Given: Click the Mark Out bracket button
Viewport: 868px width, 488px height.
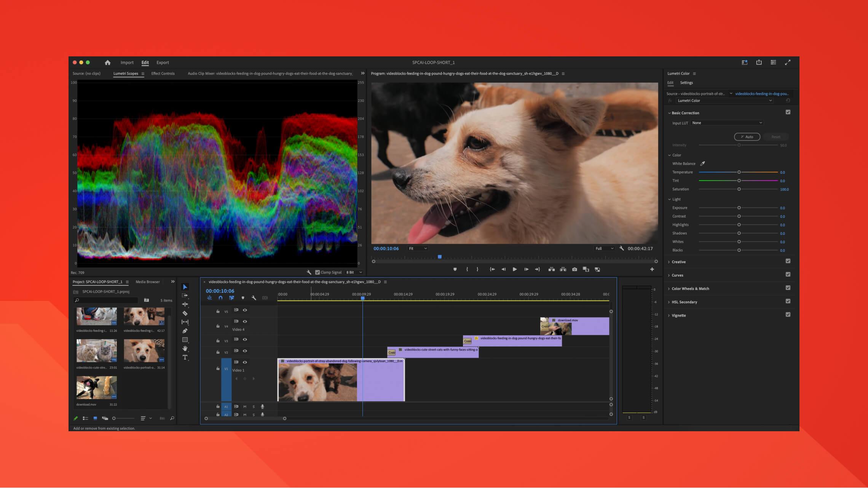Looking at the screenshot, I should click(x=477, y=269).
